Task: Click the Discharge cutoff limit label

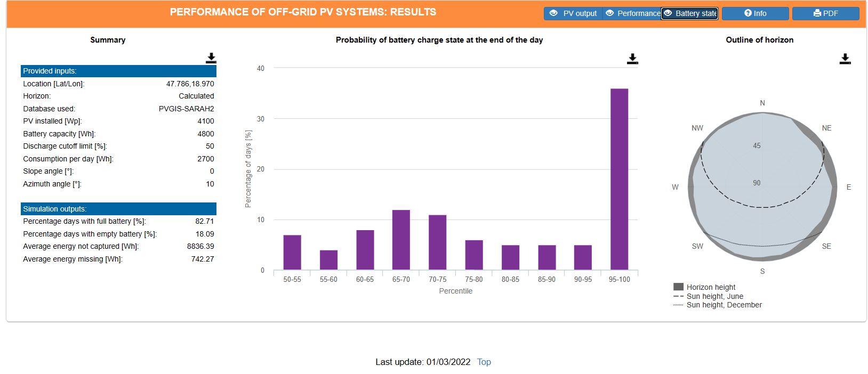Action: (x=65, y=146)
